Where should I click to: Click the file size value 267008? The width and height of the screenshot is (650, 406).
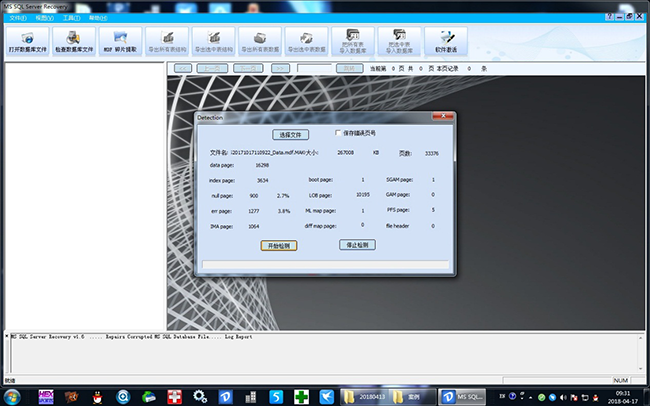345,153
